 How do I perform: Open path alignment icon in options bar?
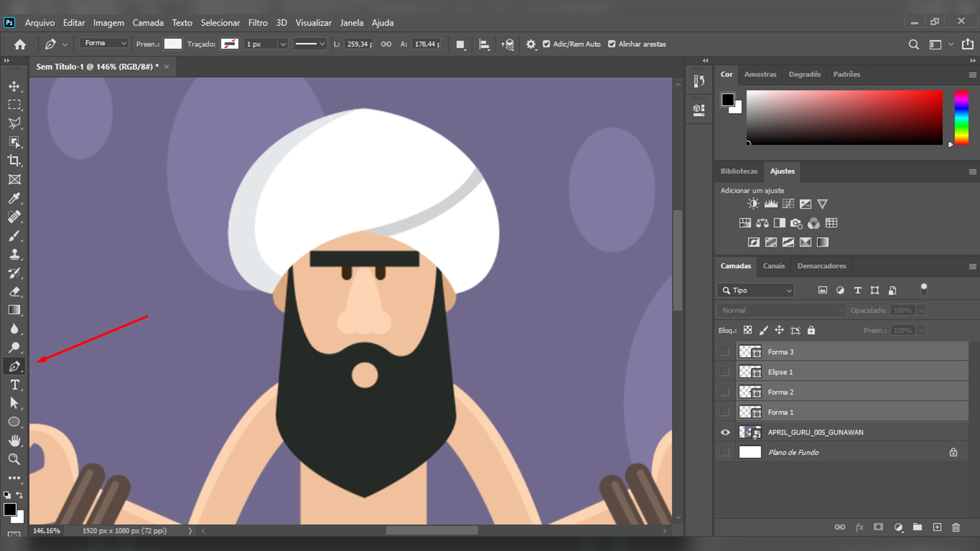coord(484,44)
